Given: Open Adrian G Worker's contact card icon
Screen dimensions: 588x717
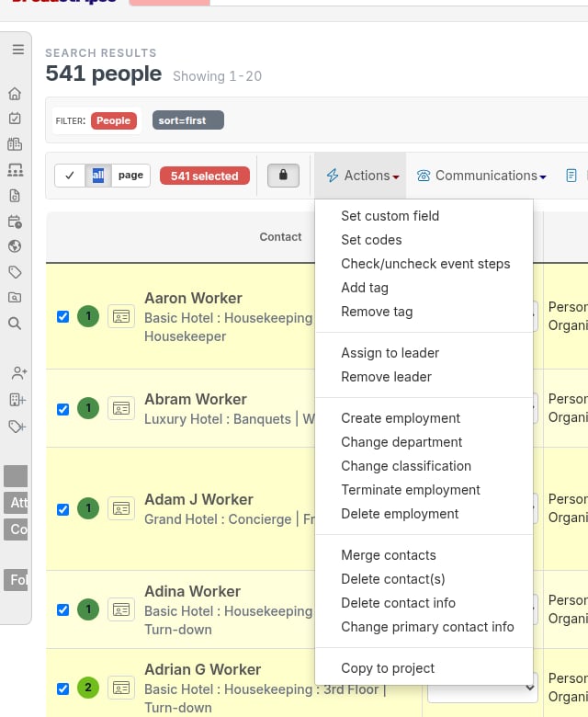Looking at the screenshot, I should tap(121, 688).
